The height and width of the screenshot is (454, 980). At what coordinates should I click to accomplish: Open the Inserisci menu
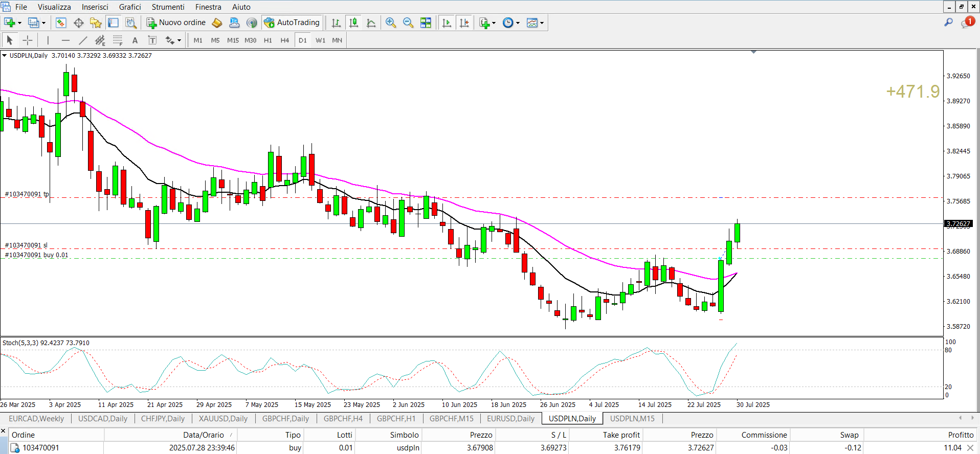(x=95, y=7)
